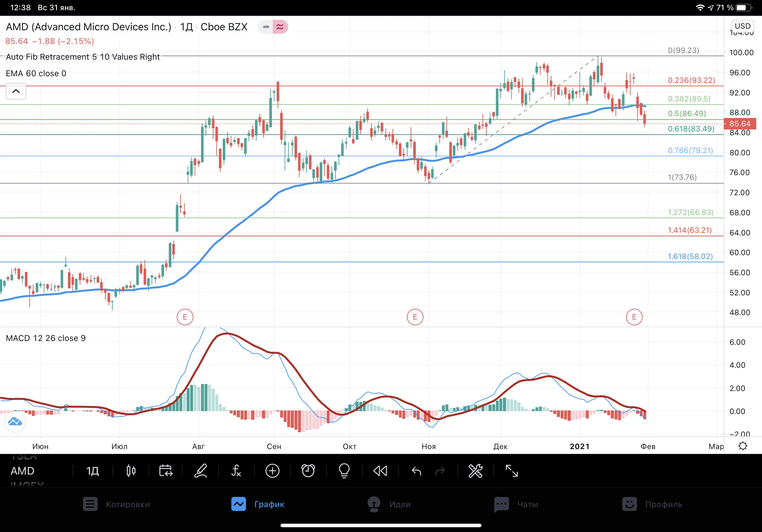
Task: Click the Сен label on time axis
Action: click(x=274, y=447)
